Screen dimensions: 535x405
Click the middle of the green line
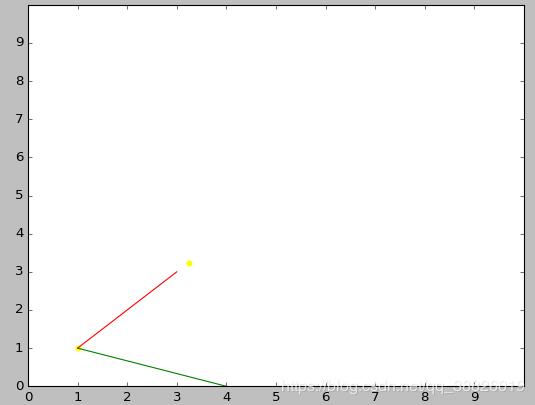(152, 367)
